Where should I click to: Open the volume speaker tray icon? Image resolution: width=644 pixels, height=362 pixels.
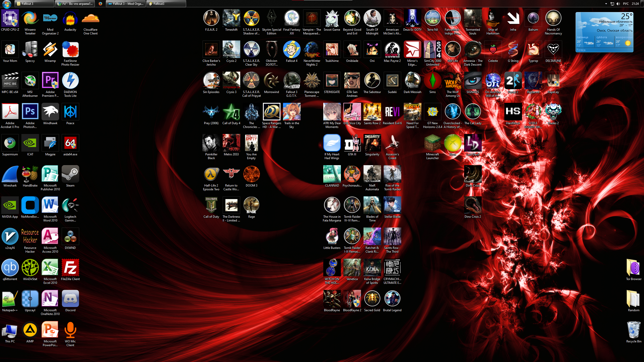pyautogui.click(x=618, y=4)
